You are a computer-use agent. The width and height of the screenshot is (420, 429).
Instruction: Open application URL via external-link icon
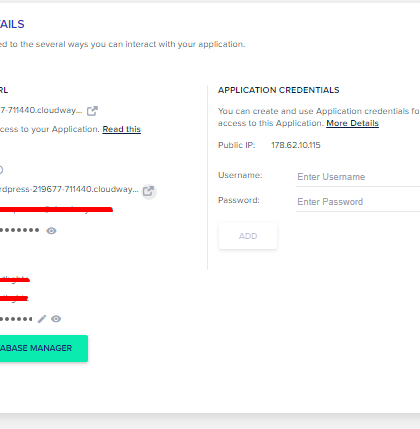coord(92,111)
